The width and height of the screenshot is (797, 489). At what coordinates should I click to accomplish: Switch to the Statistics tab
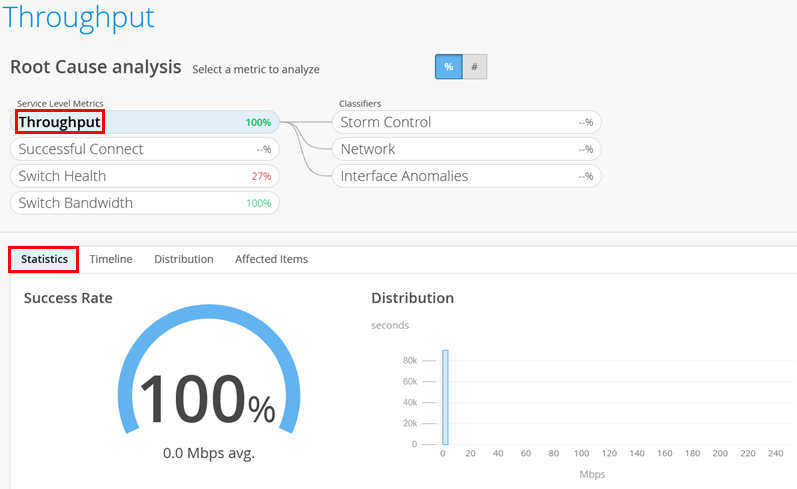coord(44,259)
